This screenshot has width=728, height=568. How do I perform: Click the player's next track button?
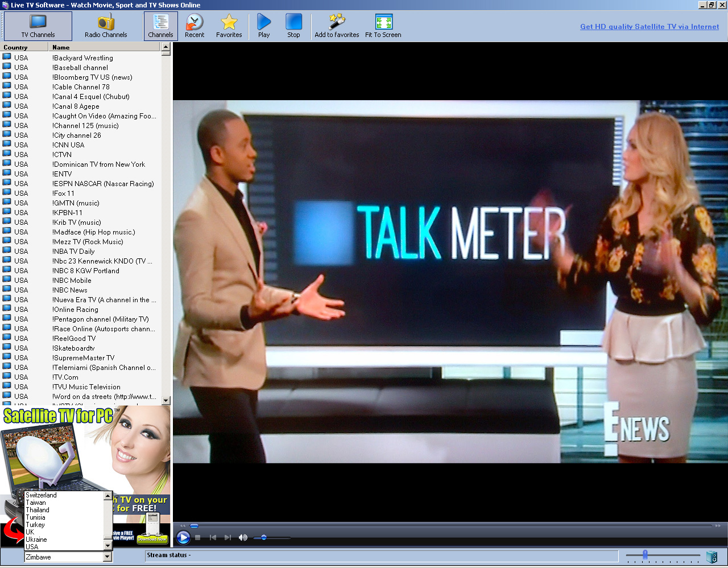pyautogui.click(x=227, y=537)
